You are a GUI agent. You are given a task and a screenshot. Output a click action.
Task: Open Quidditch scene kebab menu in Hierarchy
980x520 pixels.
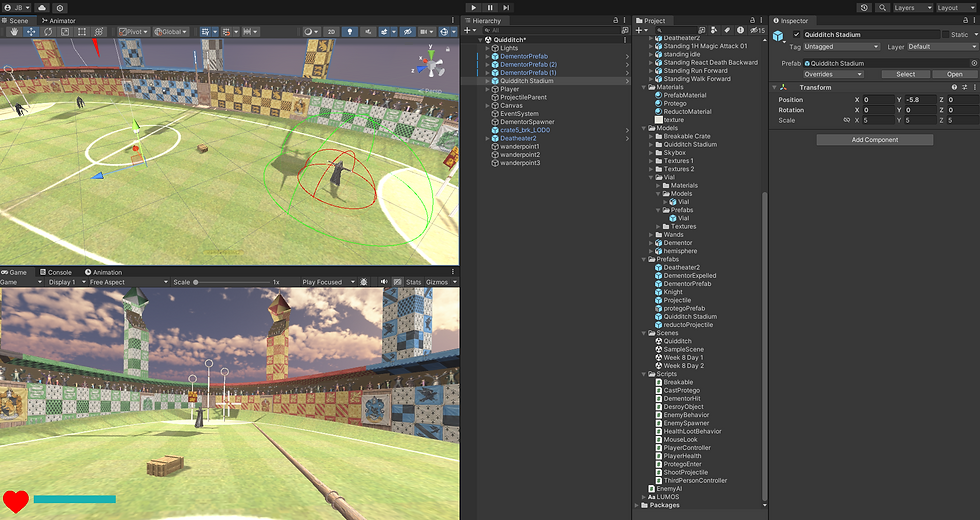click(x=625, y=40)
